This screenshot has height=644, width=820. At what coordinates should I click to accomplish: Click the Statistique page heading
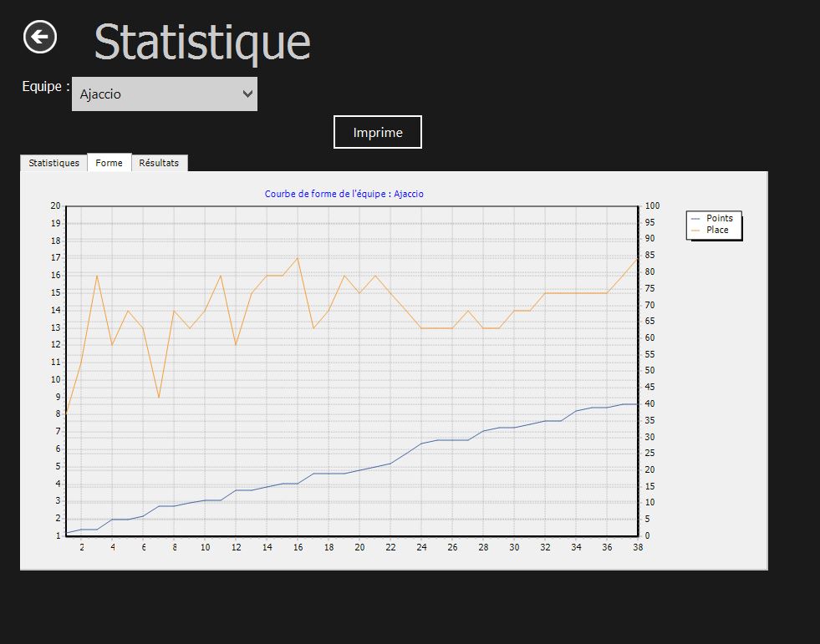pos(202,42)
